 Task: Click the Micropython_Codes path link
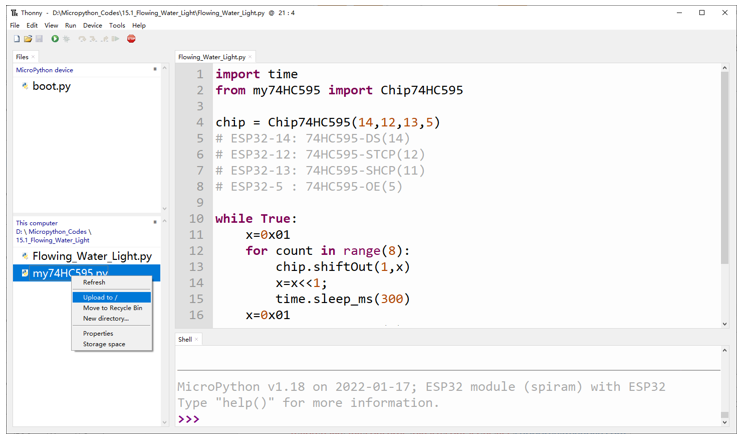tap(57, 232)
